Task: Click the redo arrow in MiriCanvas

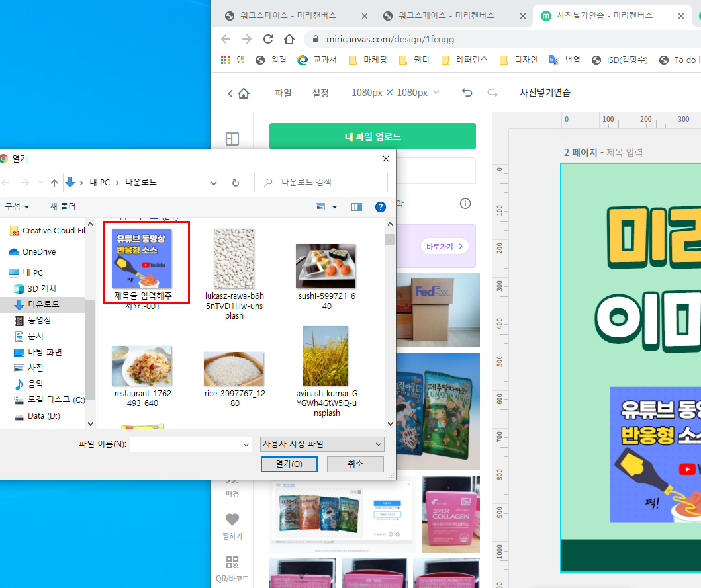Action: 492,93
